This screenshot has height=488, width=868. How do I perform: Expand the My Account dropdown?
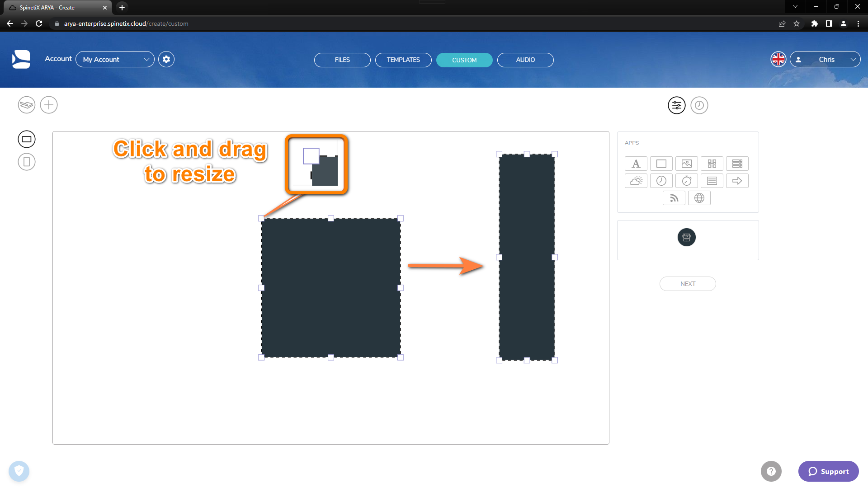115,59
